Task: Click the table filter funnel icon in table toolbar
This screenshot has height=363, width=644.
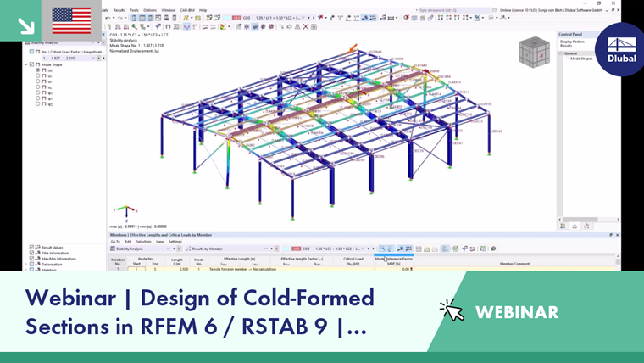Action: pyautogui.click(x=464, y=249)
